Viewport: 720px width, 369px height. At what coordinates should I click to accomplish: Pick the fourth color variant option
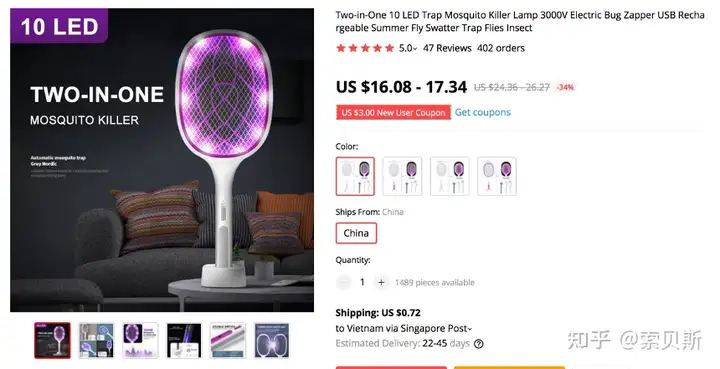point(497,176)
